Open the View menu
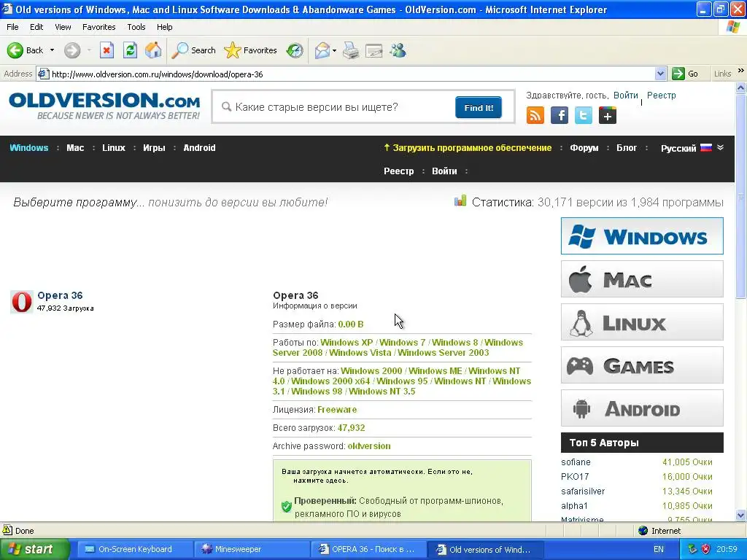Viewport: 747px width, 560px height. coord(63,27)
